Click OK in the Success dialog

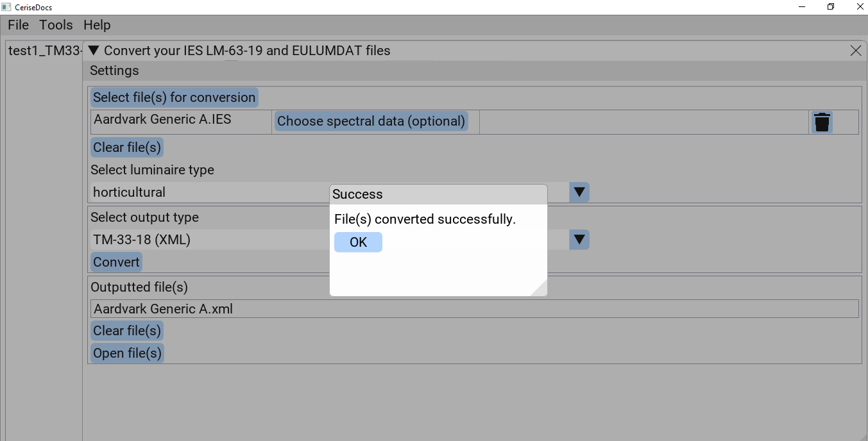click(x=358, y=242)
